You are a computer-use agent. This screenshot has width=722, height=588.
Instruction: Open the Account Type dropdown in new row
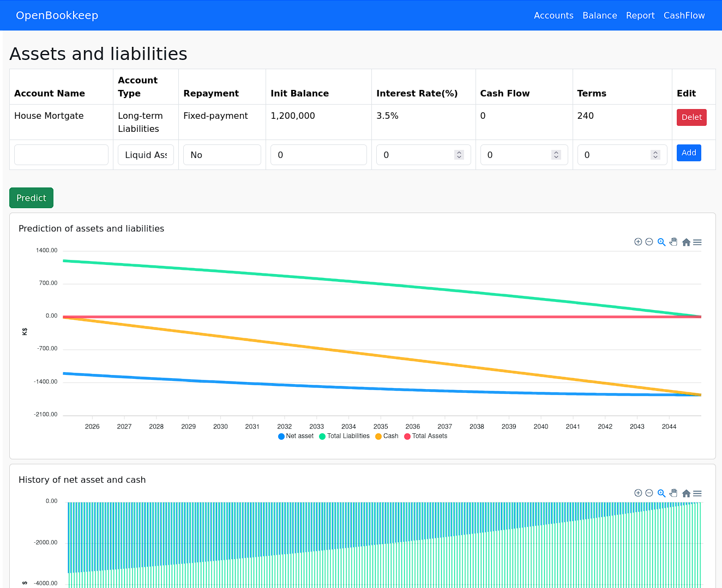[x=146, y=155]
